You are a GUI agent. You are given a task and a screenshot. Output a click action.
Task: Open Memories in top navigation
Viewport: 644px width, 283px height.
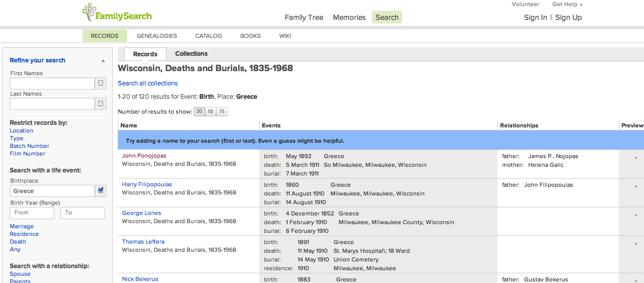coord(349,17)
